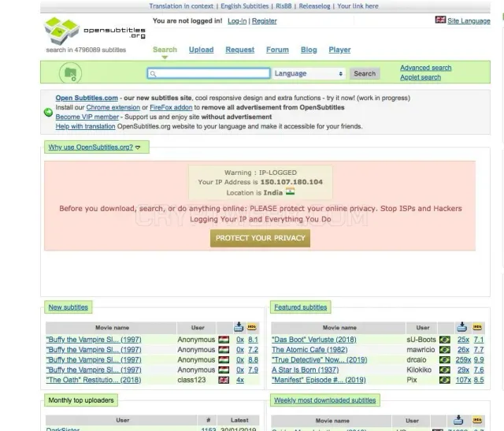Open the Upload tab
Image resolution: width=504 pixels, height=431 pixels.
[x=202, y=50]
